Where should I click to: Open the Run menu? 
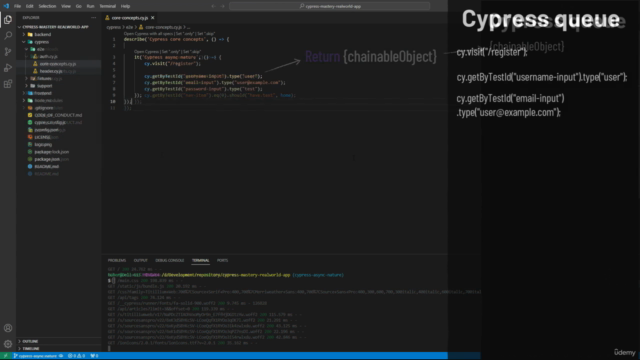click(90, 6)
